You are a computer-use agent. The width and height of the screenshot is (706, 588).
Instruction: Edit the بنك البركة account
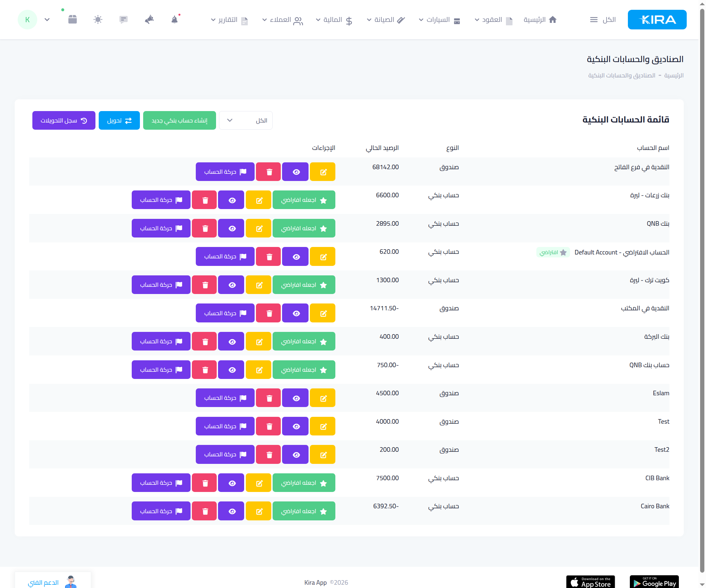[x=259, y=341]
